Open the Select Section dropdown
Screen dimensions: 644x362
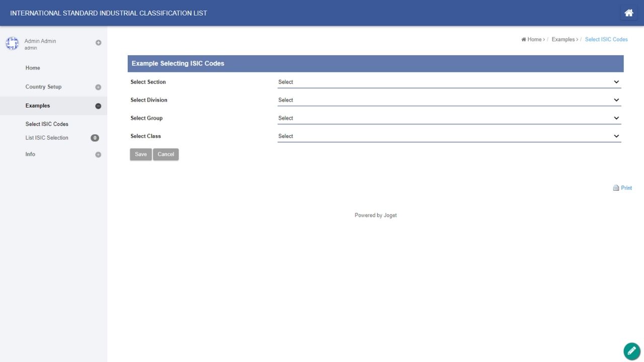click(449, 82)
